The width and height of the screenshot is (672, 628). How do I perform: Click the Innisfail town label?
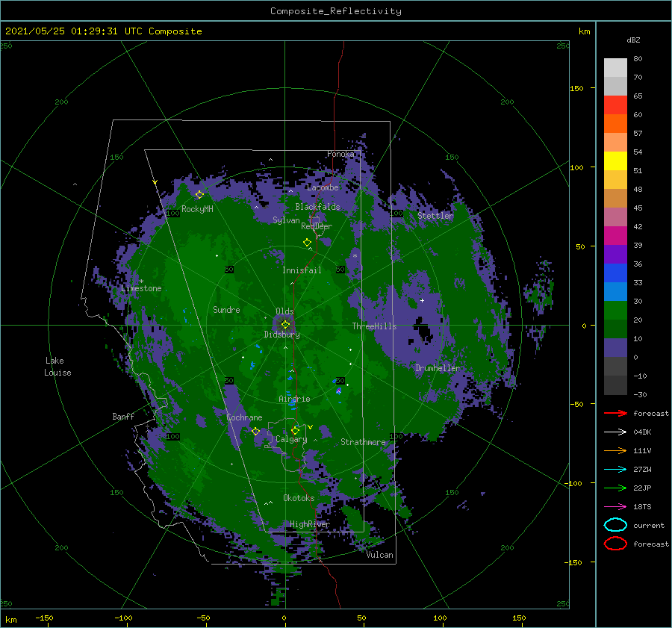point(302,270)
